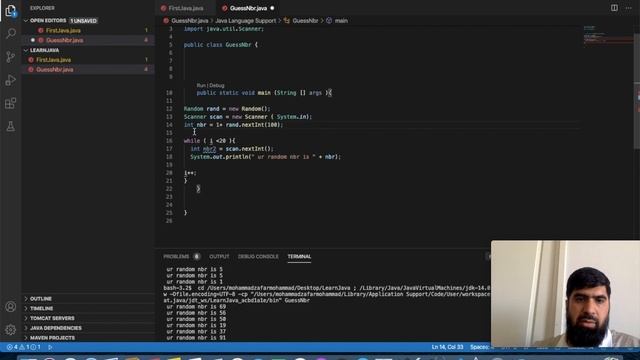Click Debug code lens above main
640x360 pixels.
click(217, 86)
